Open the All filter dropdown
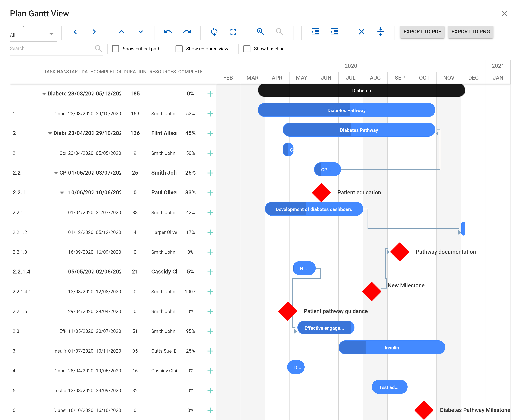The width and height of the screenshot is (515, 420). point(33,35)
